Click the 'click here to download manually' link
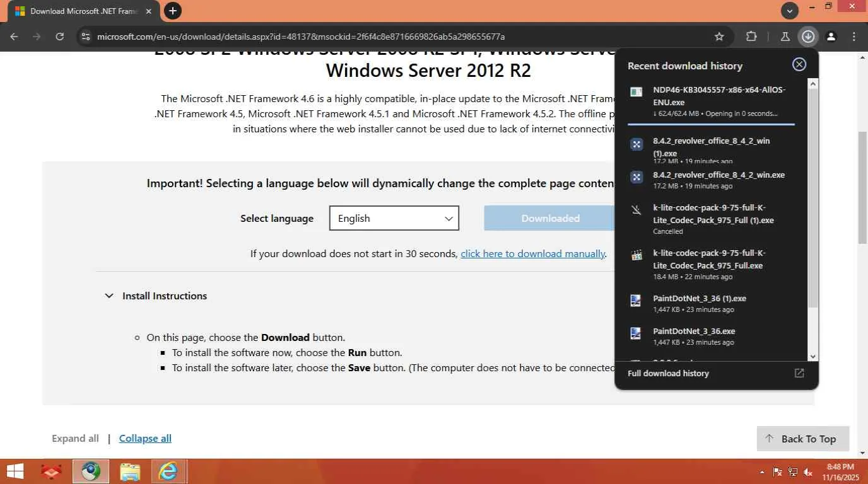The image size is (868, 484). pos(533,253)
